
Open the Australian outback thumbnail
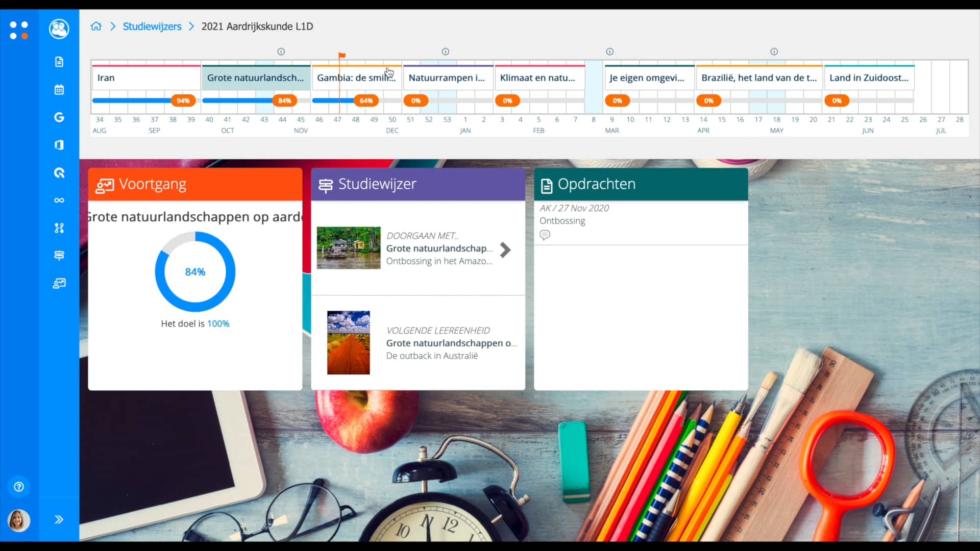[x=348, y=342]
